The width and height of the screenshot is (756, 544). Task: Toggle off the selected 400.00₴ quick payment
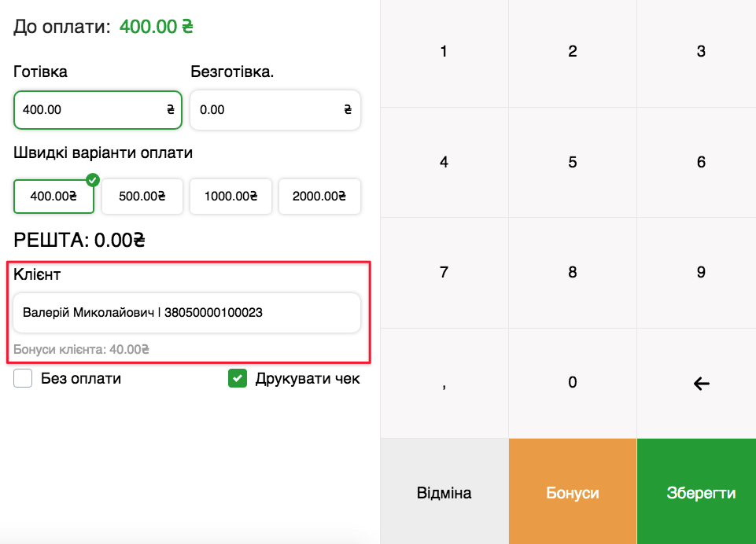pyautogui.click(x=53, y=197)
